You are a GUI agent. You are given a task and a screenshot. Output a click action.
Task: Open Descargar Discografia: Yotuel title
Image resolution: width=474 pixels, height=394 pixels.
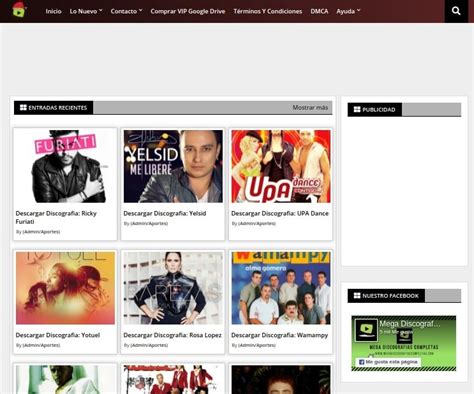coord(58,335)
